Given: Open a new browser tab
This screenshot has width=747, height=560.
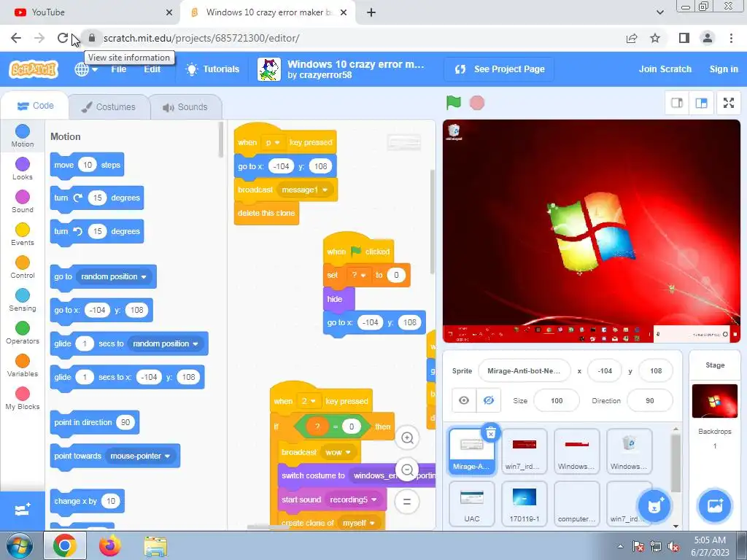Looking at the screenshot, I should [371, 12].
